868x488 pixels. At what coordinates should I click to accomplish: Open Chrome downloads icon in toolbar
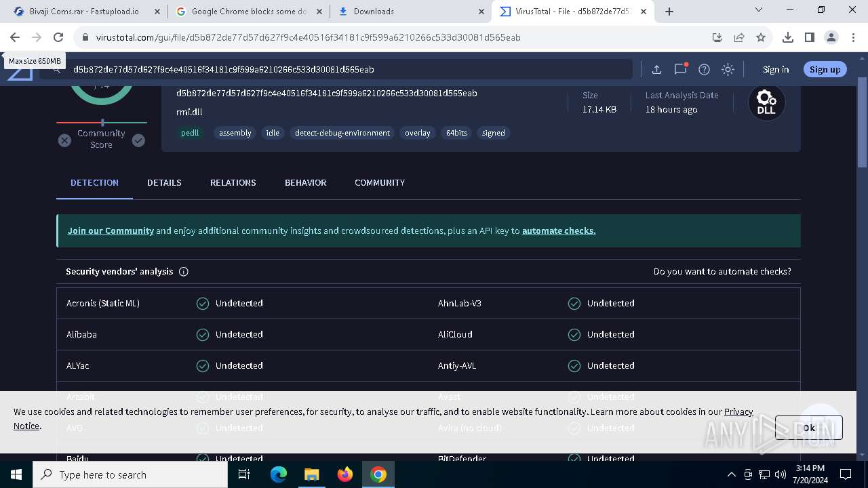click(787, 37)
